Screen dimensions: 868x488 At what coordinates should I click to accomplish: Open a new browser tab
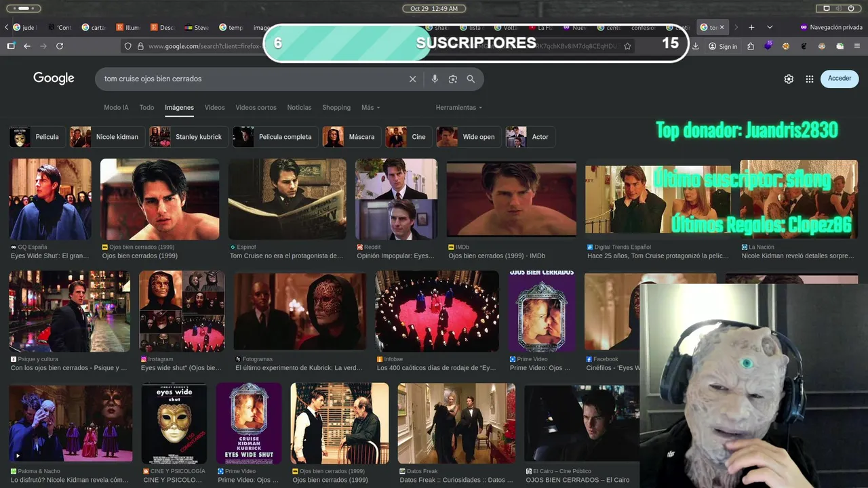tap(751, 27)
